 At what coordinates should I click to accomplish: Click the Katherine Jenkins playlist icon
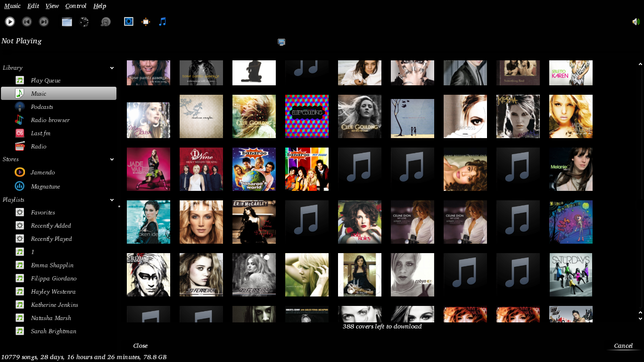20,305
